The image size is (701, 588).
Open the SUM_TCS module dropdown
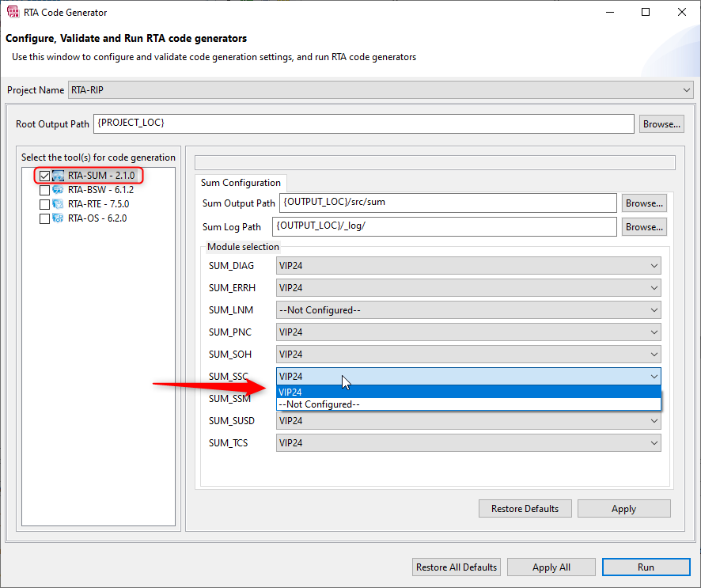point(468,443)
